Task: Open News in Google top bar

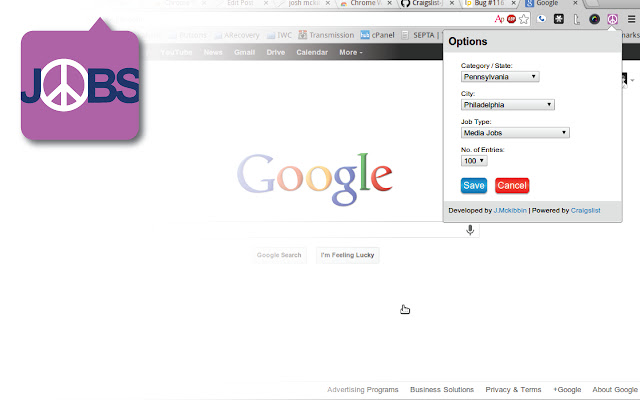Action: (x=213, y=52)
